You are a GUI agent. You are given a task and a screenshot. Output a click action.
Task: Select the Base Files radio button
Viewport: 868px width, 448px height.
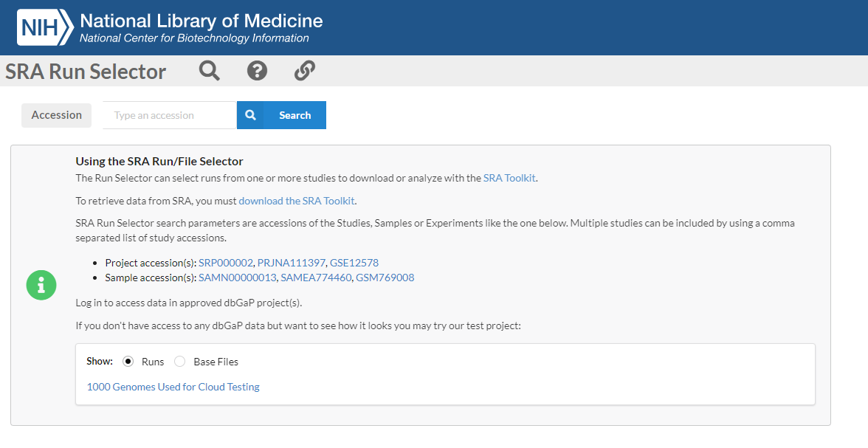point(180,362)
